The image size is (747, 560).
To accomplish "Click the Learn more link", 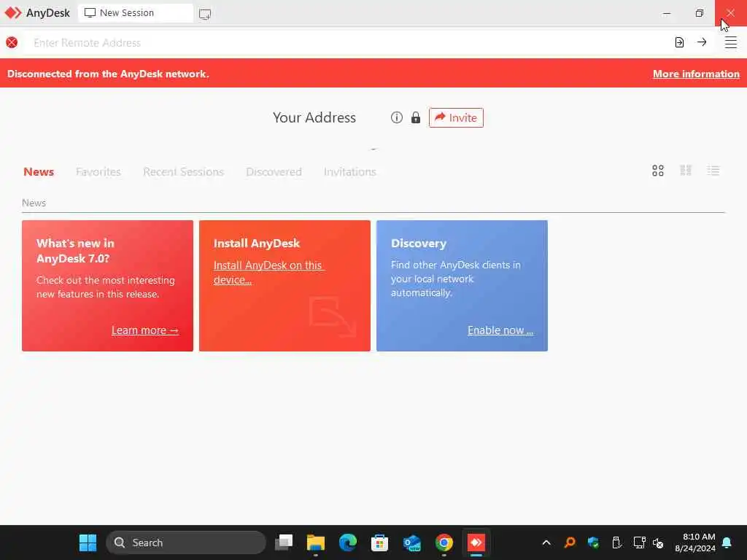I will pos(145,330).
